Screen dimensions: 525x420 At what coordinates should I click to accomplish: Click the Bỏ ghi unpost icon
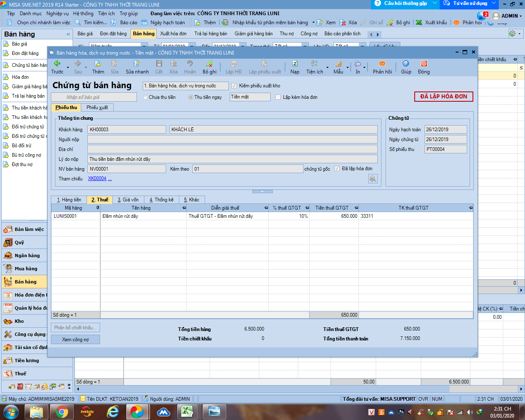coord(209,64)
